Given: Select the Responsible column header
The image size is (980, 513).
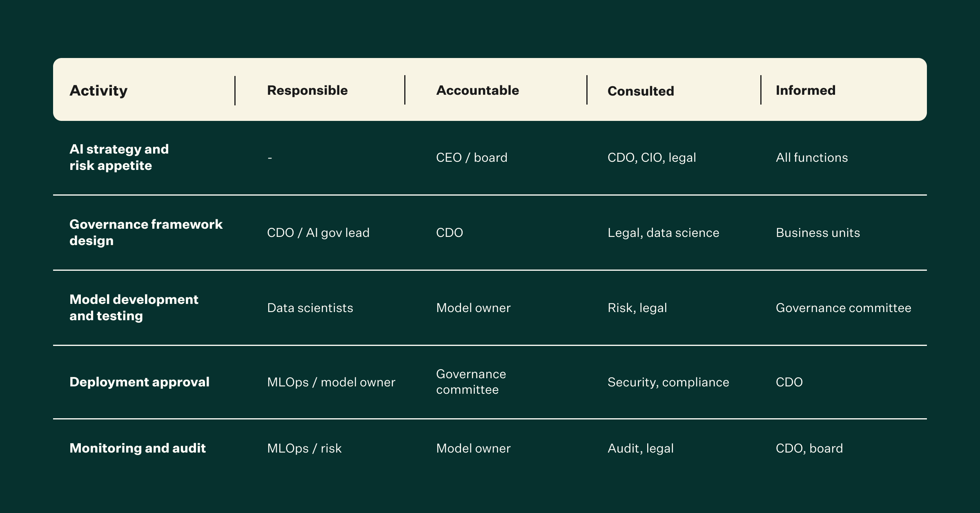Looking at the screenshot, I should click(307, 90).
